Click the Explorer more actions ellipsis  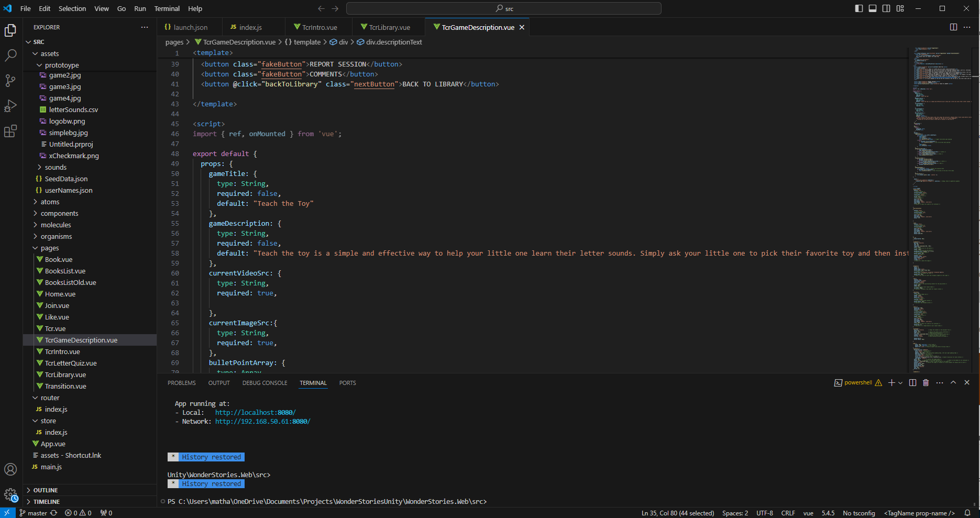pos(145,27)
